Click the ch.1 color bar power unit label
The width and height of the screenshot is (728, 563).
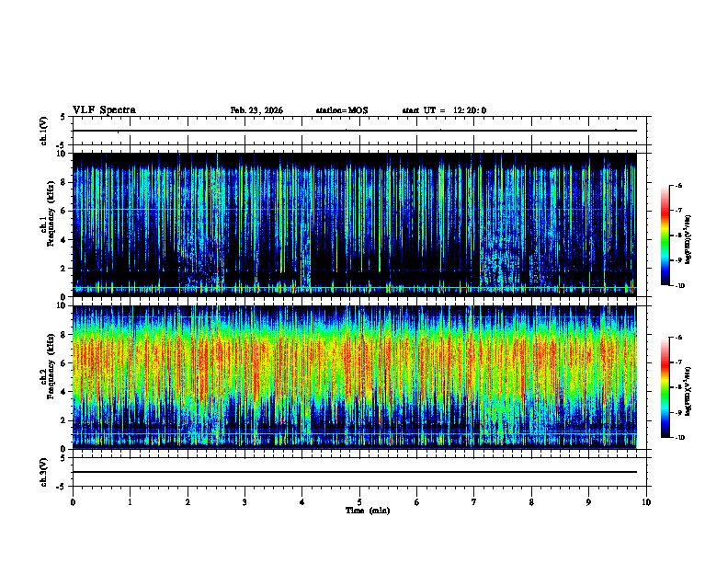coord(688,240)
